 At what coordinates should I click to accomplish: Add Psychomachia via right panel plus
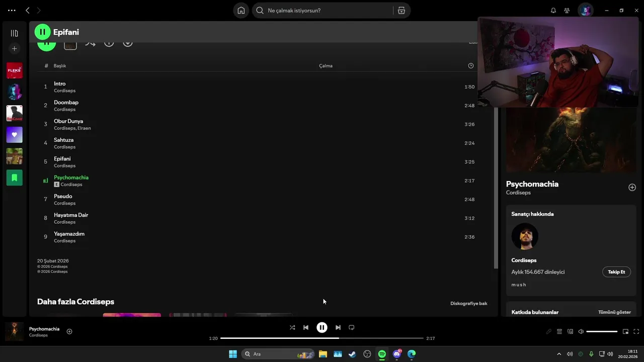coord(632,188)
